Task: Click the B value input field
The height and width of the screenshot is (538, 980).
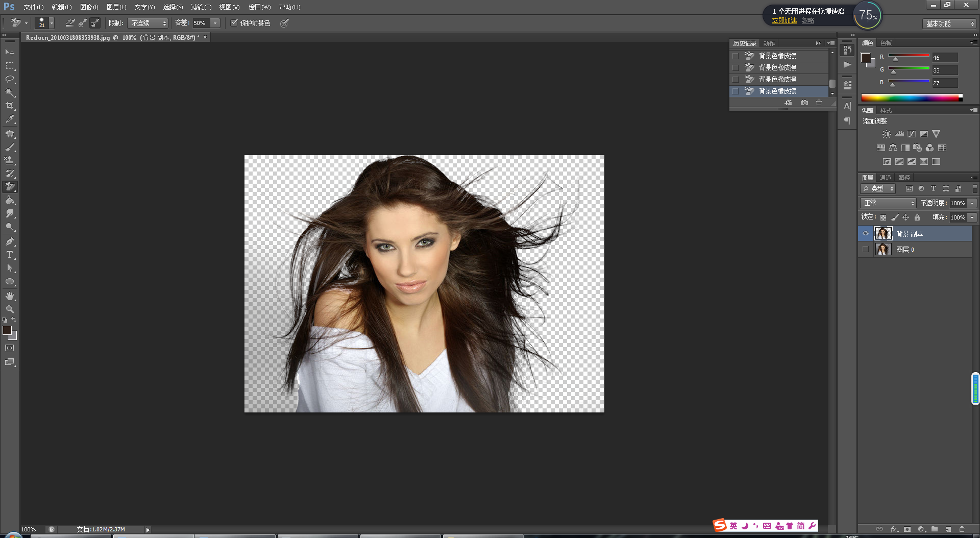Action: click(945, 83)
